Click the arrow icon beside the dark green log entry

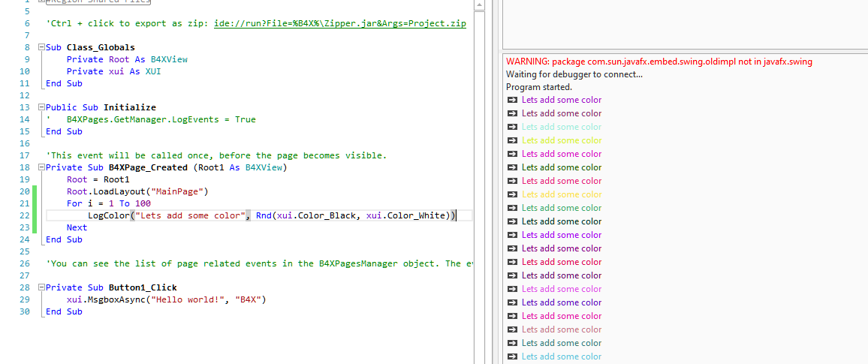coord(512,167)
